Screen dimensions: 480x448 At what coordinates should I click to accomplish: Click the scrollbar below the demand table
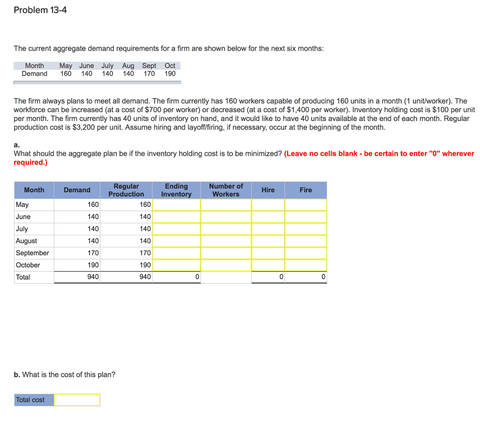point(97,82)
